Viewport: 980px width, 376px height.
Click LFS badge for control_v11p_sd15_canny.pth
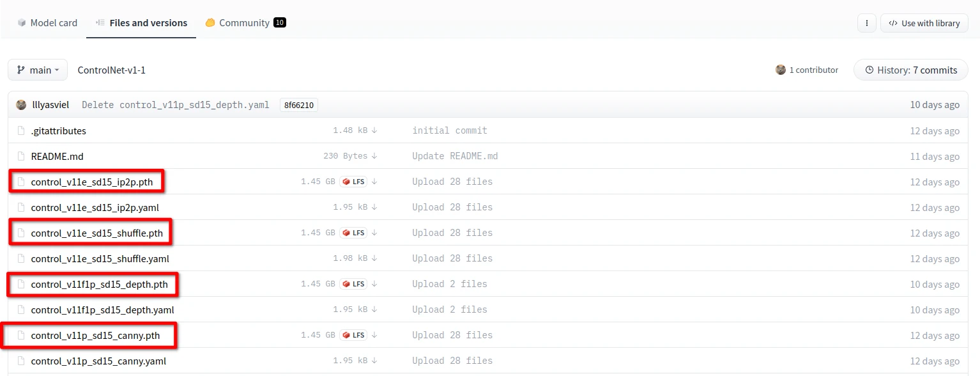tap(353, 335)
